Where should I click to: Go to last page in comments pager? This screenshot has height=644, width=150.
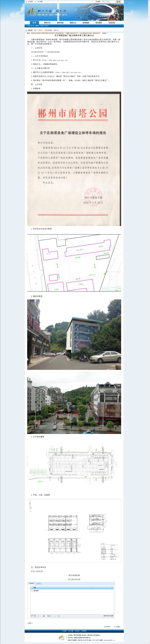(x=55, y=616)
